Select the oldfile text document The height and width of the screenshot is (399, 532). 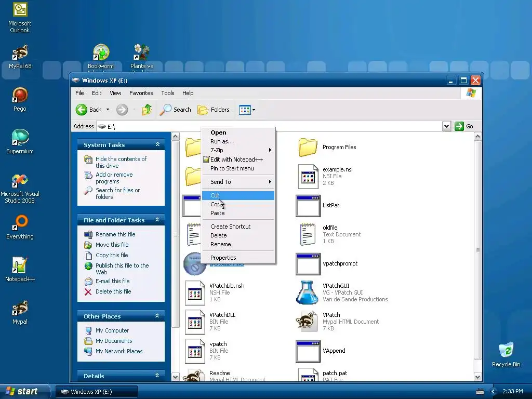coord(329,234)
